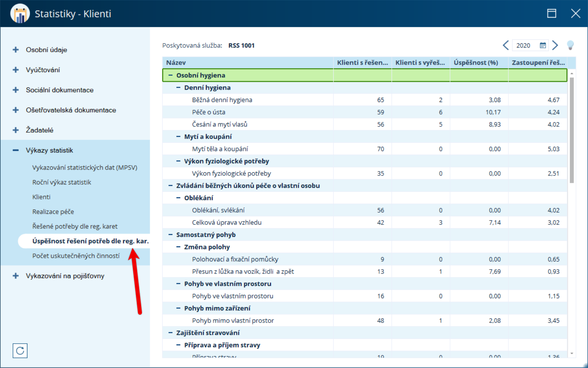Sort by Klienti s vyřeš... column header
This screenshot has height=368, width=588.
tap(421, 63)
